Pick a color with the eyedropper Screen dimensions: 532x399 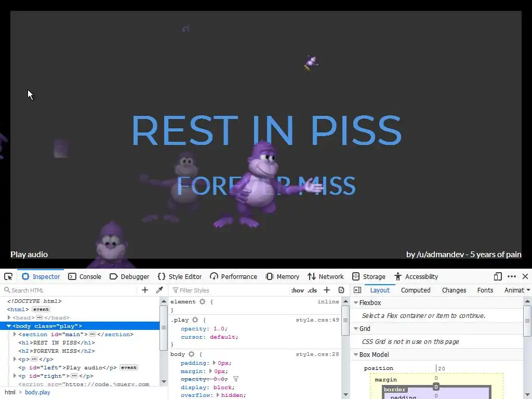tap(159, 290)
